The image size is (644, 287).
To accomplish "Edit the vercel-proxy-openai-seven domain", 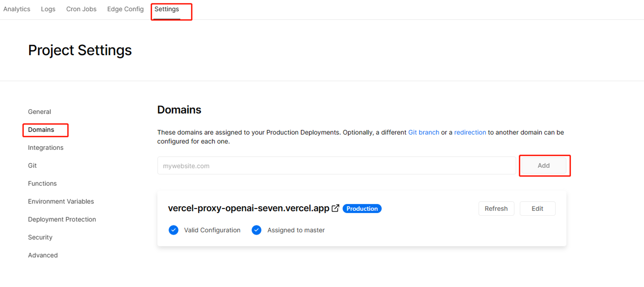I will [537, 208].
